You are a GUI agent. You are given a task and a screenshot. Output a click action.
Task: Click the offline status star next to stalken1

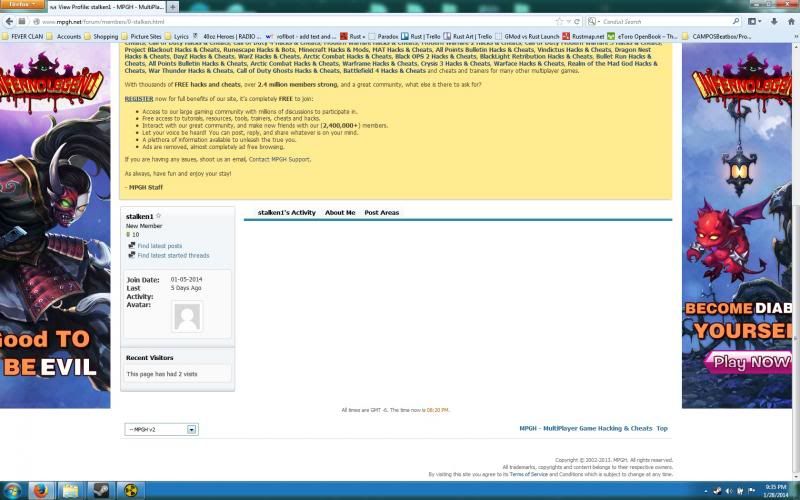tap(159, 216)
